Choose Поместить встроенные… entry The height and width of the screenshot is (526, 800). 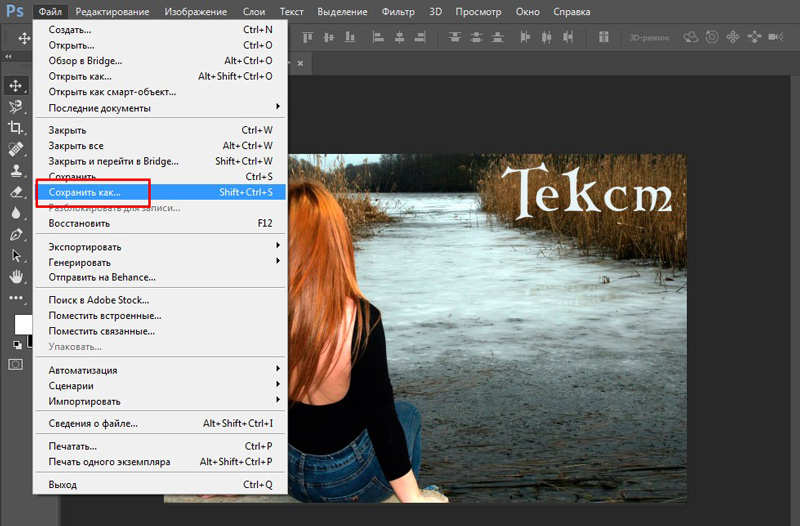coord(160,316)
